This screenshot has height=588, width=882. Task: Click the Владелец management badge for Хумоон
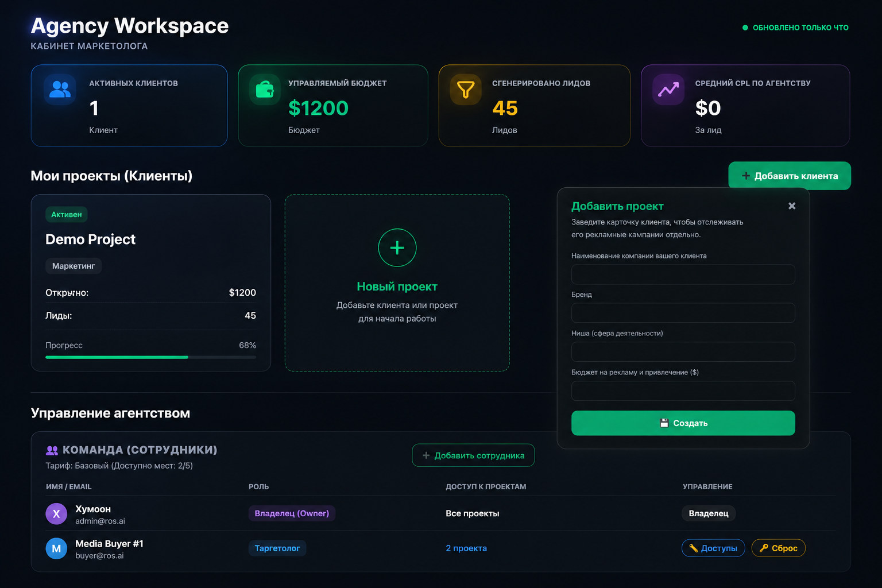(x=709, y=513)
